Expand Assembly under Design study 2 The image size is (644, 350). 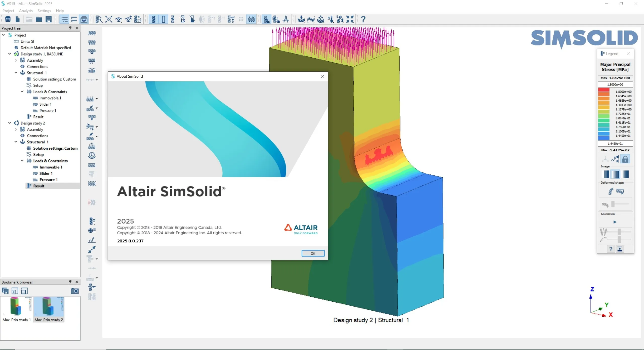pos(16,129)
